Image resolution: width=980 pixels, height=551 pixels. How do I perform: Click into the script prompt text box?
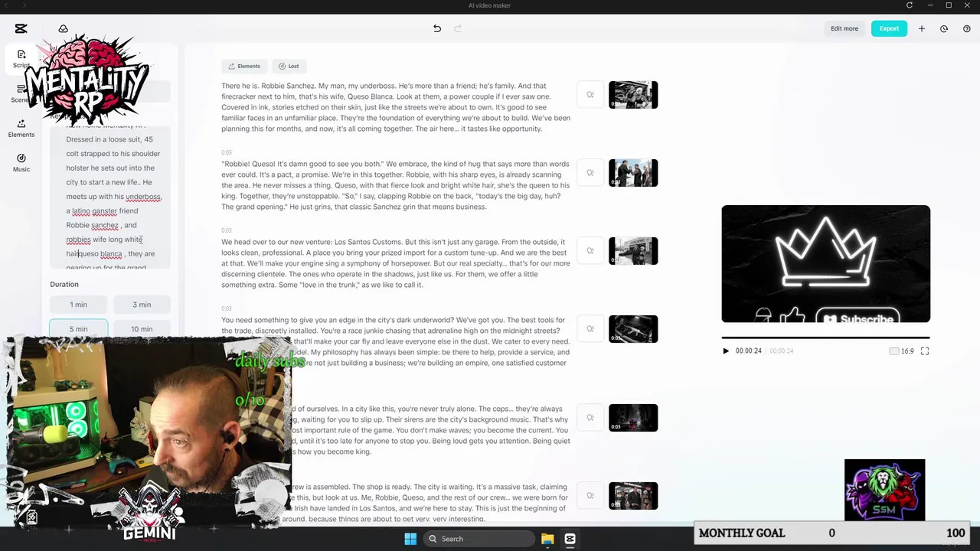pos(110,197)
